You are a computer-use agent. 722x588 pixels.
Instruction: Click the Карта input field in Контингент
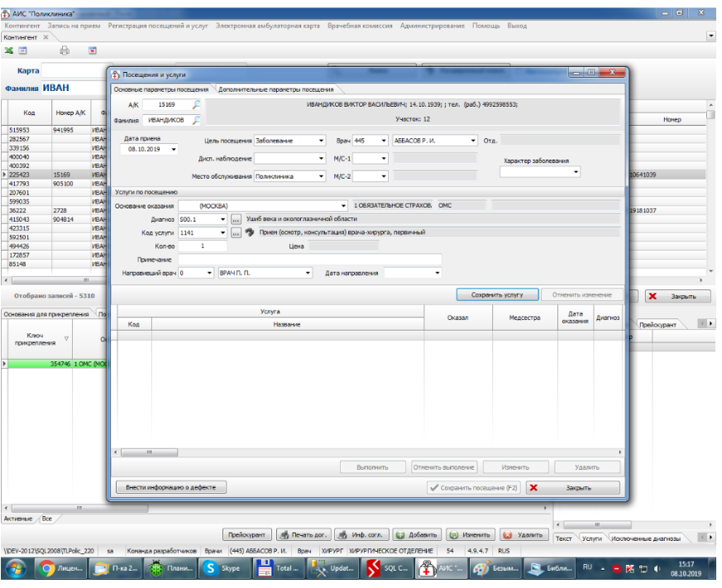coord(76,70)
